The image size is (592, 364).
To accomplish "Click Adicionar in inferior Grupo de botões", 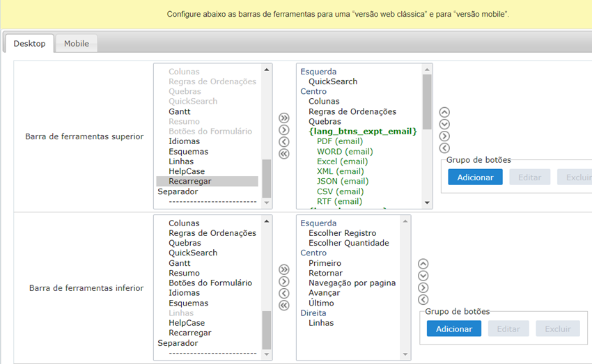I will [x=454, y=329].
